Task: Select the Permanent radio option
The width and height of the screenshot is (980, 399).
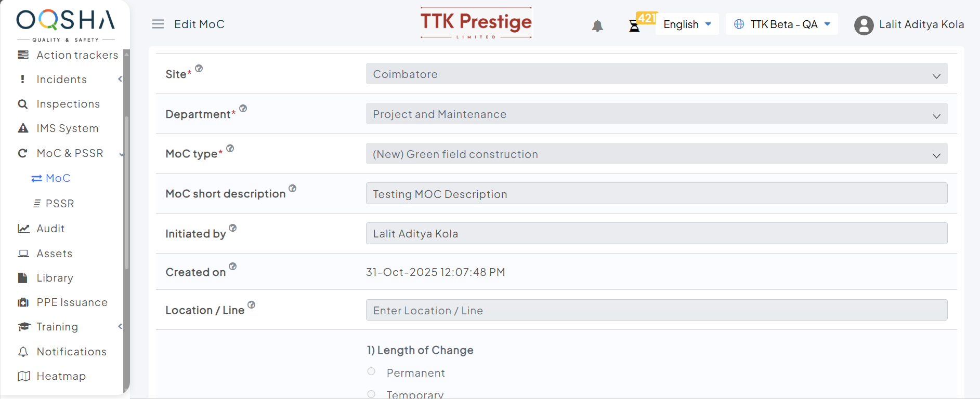Action: point(371,371)
